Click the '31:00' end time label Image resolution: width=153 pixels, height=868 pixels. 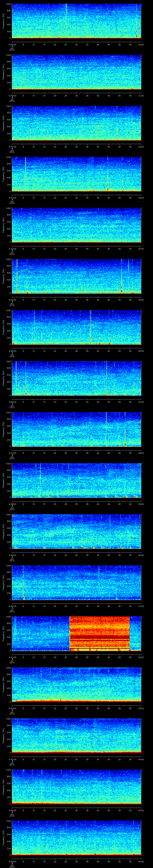point(141,96)
